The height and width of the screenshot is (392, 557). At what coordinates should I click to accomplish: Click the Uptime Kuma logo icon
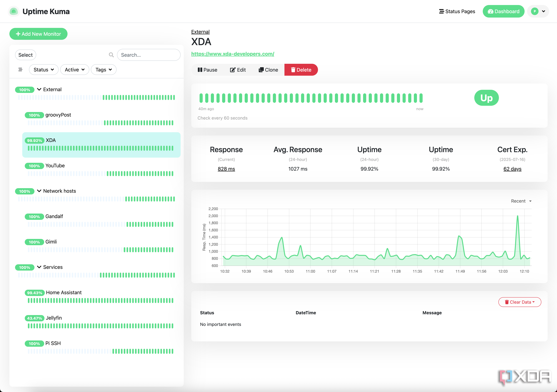click(x=14, y=11)
